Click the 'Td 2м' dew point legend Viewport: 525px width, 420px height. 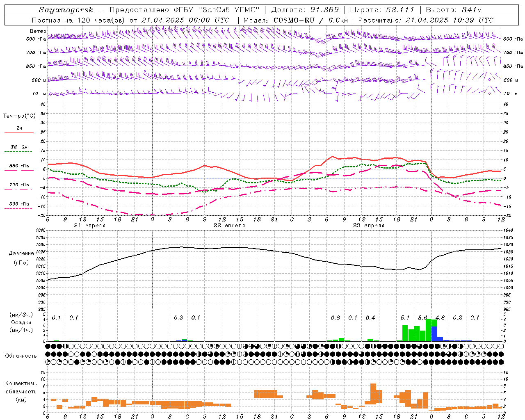click(19, 147)
